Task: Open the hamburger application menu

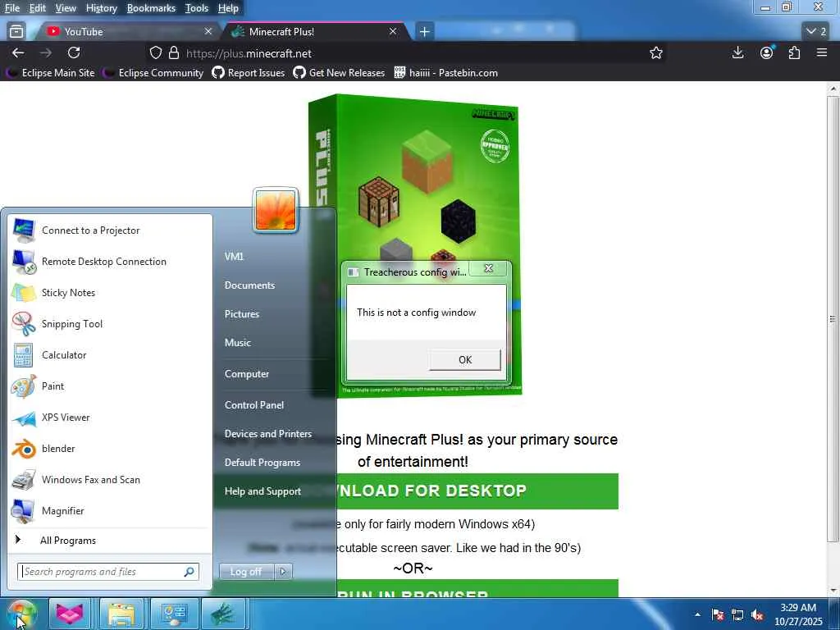Action: pos(822,52)
